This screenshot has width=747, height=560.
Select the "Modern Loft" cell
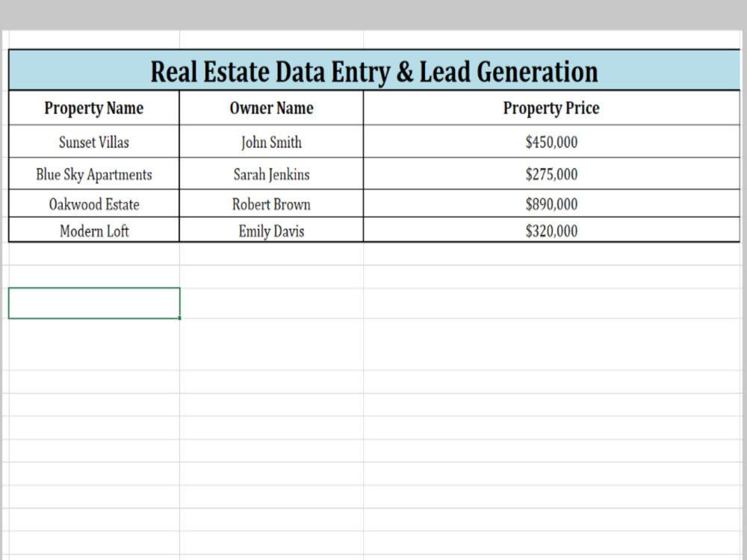(x=94, y=231)
